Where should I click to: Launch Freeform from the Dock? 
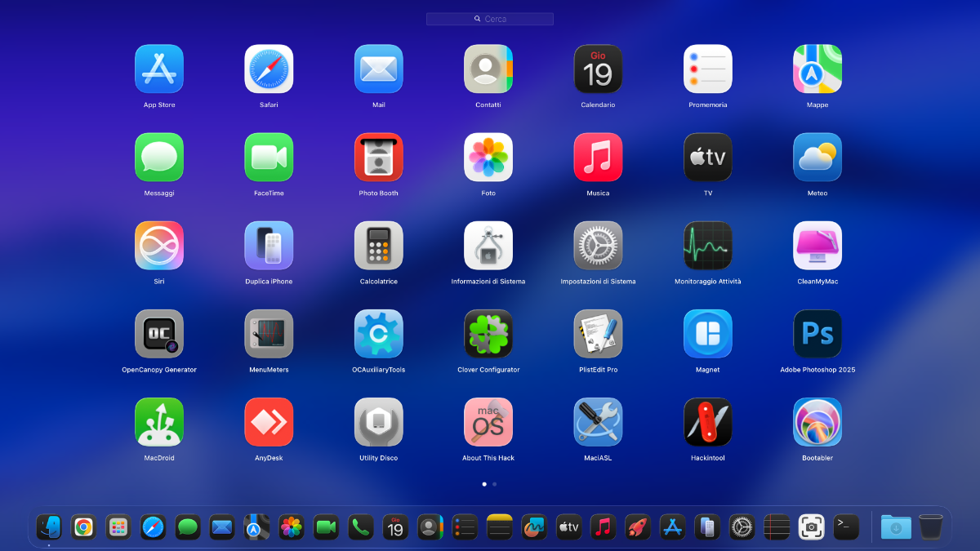(x=534, y=527)
